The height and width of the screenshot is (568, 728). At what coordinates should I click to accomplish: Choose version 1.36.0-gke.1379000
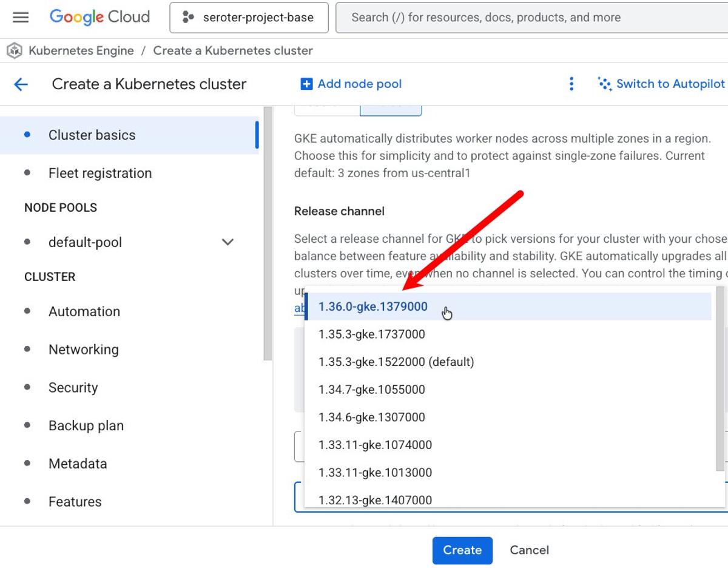click(x=508, y=307)
